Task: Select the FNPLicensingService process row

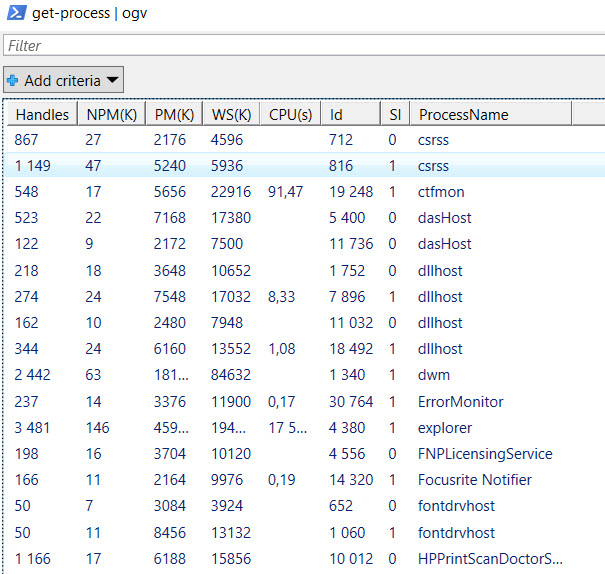Action: click(305, 454)
